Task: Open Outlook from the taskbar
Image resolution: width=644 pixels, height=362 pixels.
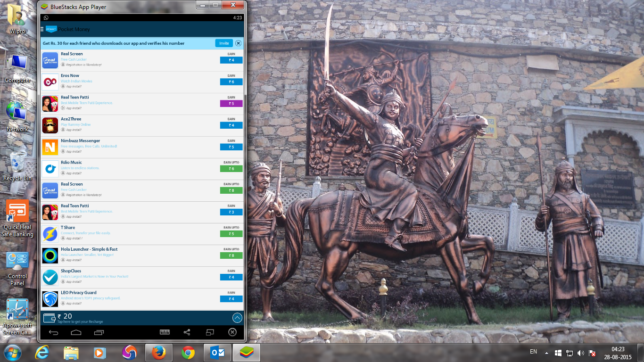Action: 217,353
